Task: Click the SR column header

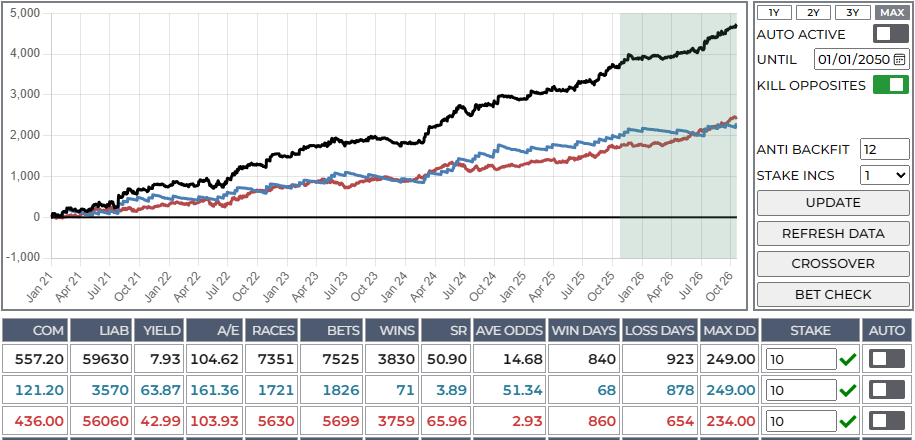Action: (446, 330)
